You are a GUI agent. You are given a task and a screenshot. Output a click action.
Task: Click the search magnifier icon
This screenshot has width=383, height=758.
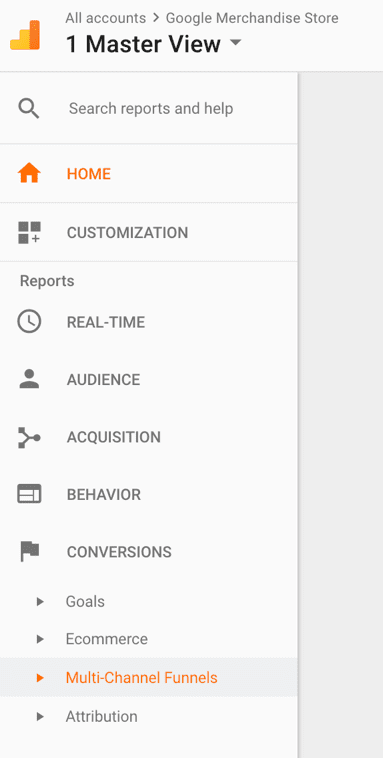(29, 109)
